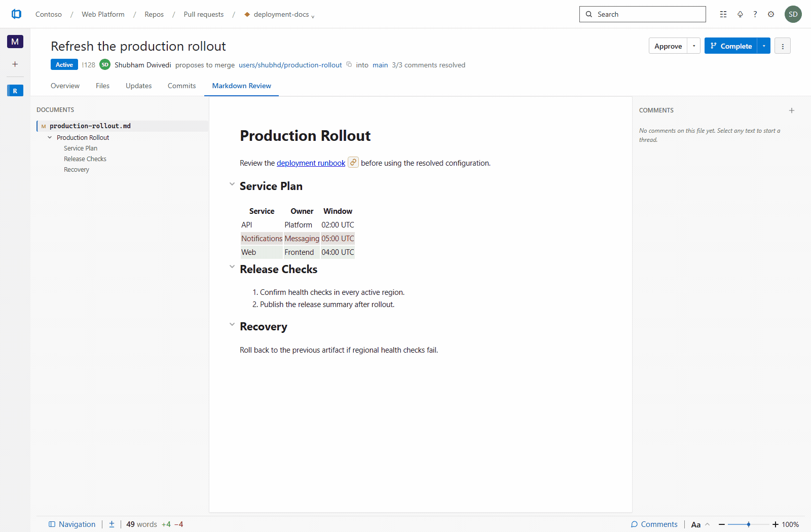Screen dimensions: 811x532
Task: Open the Approve dropdown arrow
Action: click(x=694, y=46)
